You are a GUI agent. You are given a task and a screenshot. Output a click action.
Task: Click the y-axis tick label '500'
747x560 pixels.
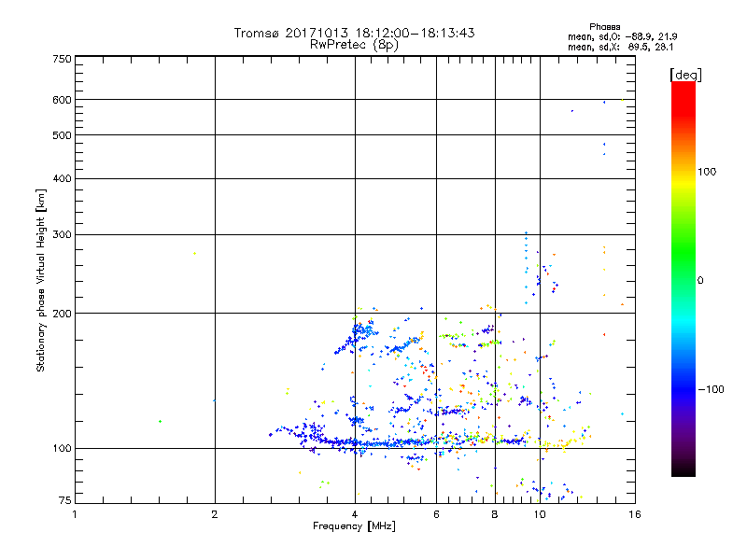pos(62,135)
